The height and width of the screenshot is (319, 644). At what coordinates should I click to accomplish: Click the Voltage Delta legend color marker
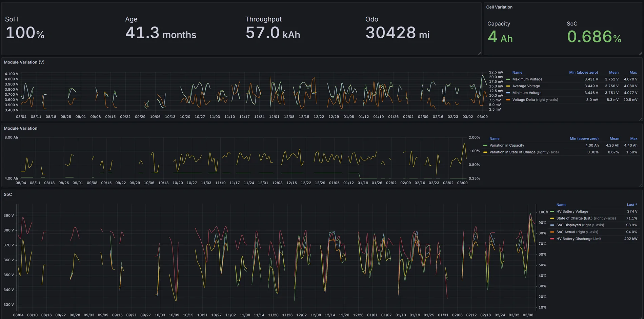coord(508,100)
